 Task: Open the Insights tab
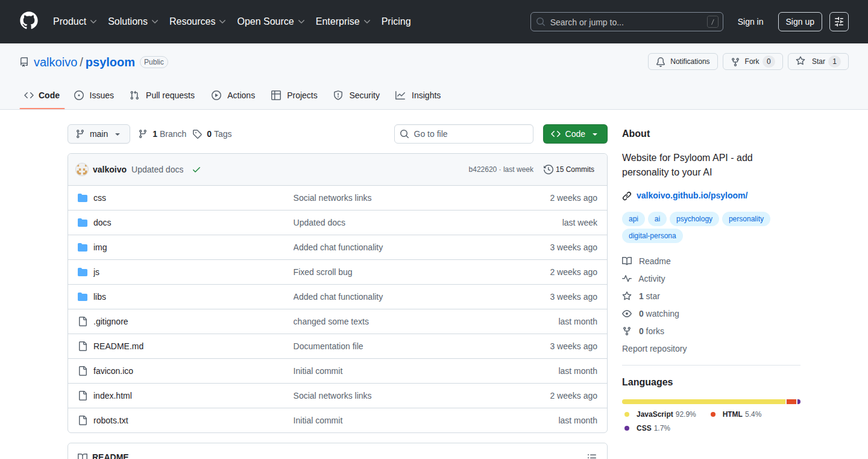pos(418,95)
